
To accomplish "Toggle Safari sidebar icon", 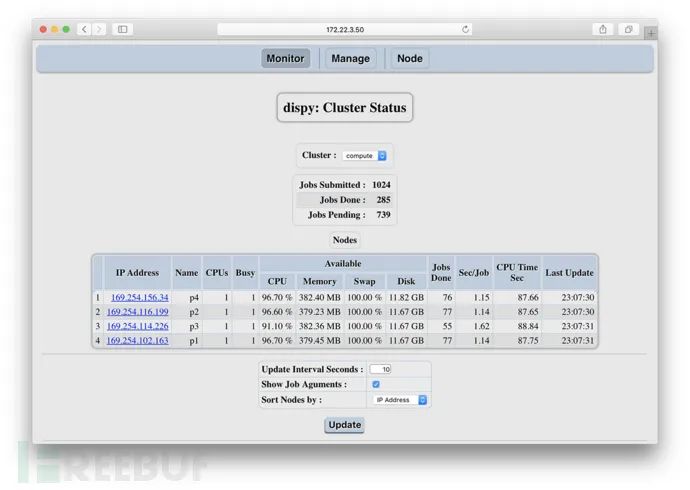I will (x=123, y=29).
